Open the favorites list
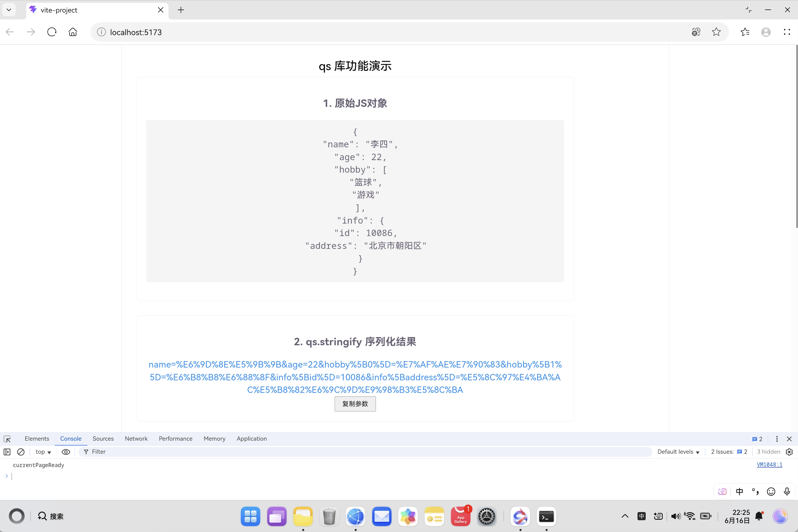 [x=745, y=32]
